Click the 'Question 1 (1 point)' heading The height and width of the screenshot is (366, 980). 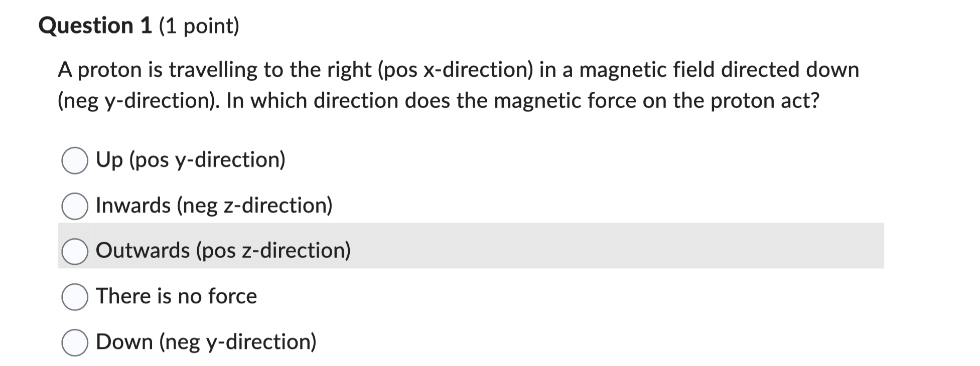click(x=139, y=25)
